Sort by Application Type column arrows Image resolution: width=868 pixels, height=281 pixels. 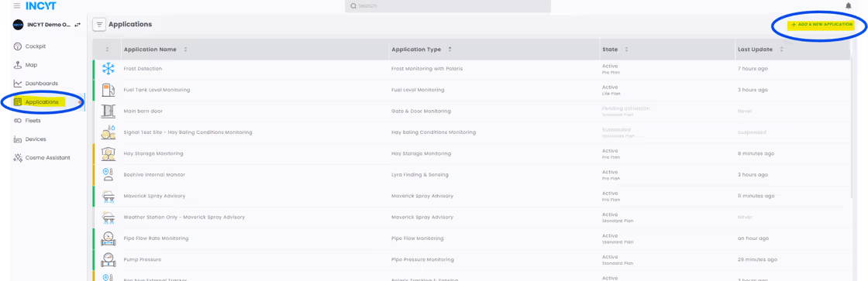coord(450,50)
